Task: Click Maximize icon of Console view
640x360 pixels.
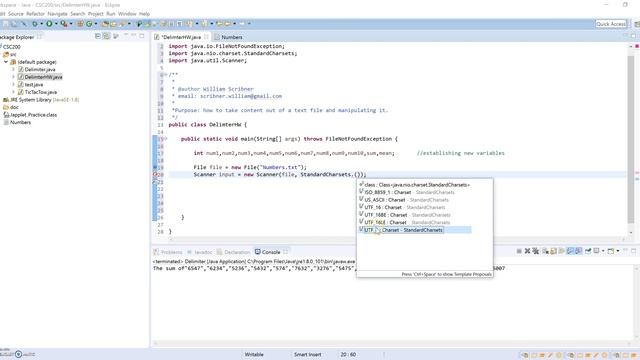Action: [x=633, y=251]
